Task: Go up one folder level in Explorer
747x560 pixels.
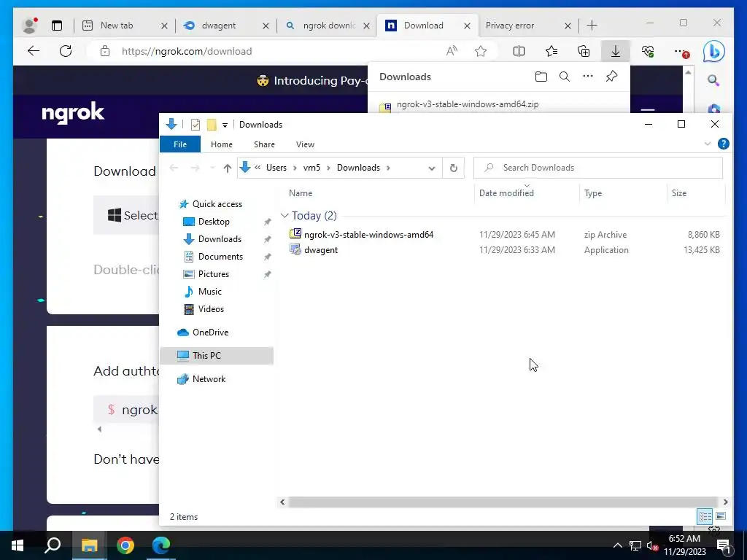Action: [228, 168]
